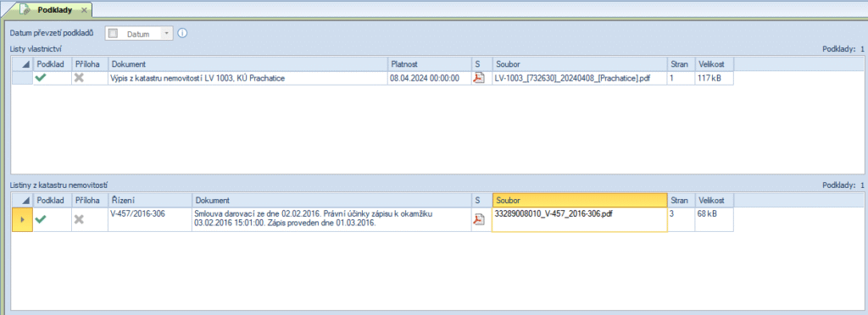Click grey Příloha cross in V-457/2016-306 row
868x315 pixels.
[79, 219]
